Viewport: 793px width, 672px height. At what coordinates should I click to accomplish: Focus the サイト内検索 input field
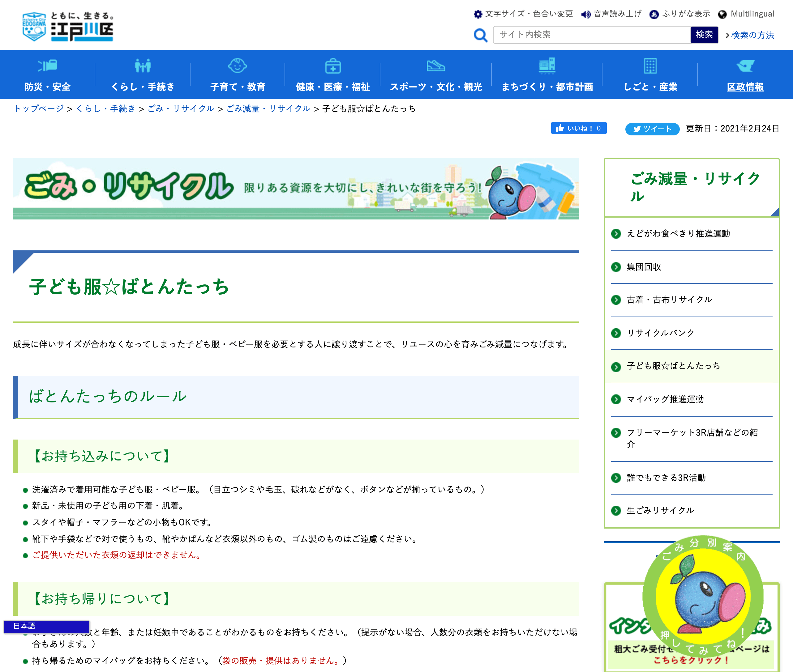[591, 35]
